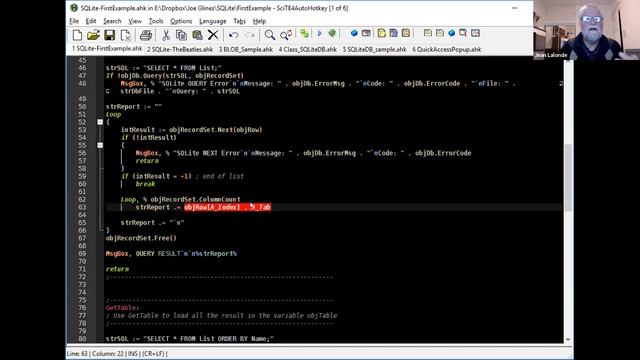This screenshot has height=360, width=640.
Task: Open the File menu
Action: point(74,21)
